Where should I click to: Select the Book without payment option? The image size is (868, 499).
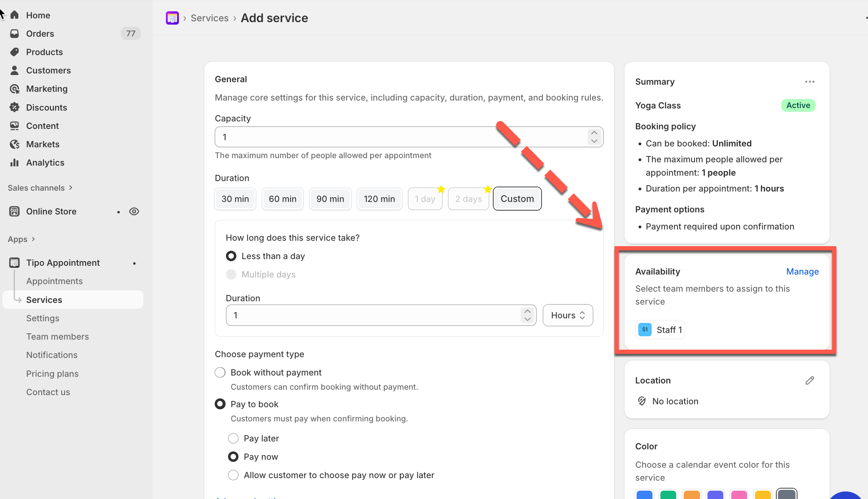point(220,373)
